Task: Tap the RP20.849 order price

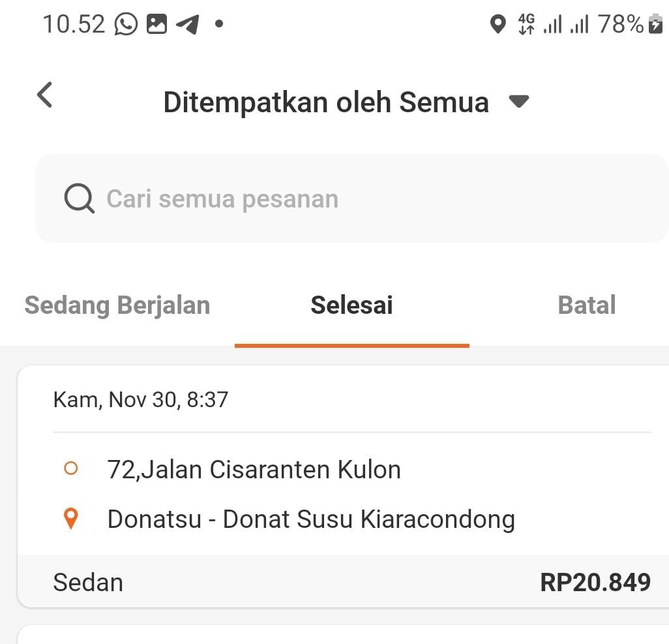Action: tap(595, 582)
